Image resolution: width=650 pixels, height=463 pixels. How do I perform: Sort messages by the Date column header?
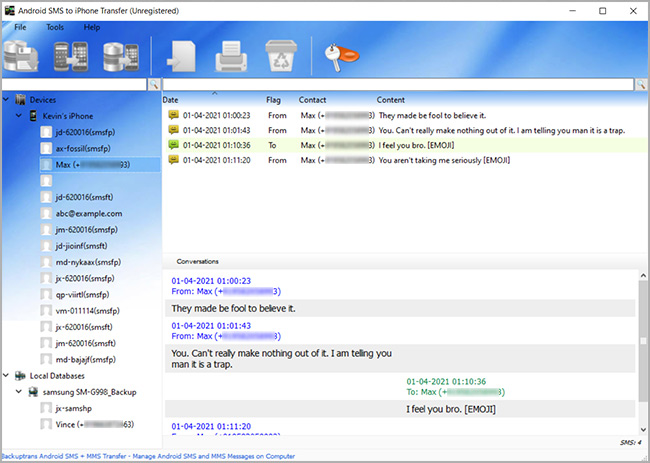point(171,100)
